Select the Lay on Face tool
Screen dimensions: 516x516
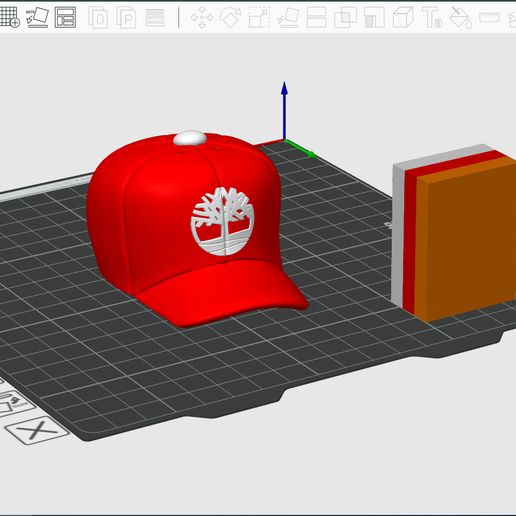coord(288,17)
